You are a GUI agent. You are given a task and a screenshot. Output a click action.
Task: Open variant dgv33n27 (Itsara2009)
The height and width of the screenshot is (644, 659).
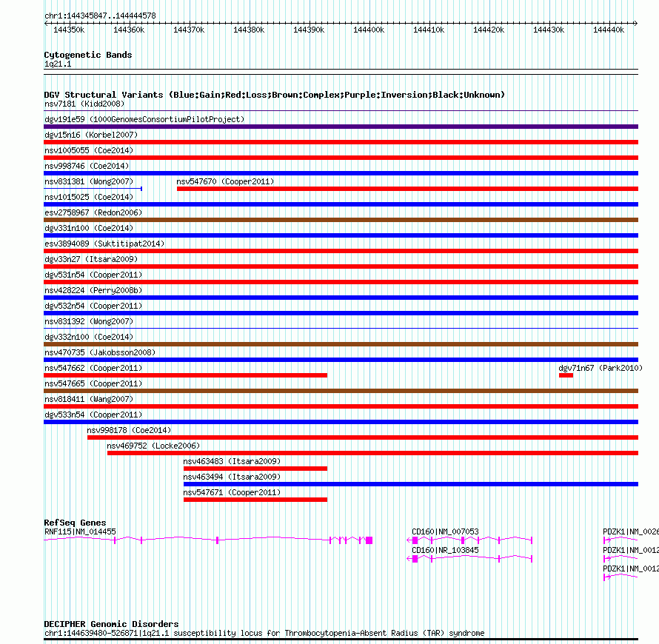[91, 259]
